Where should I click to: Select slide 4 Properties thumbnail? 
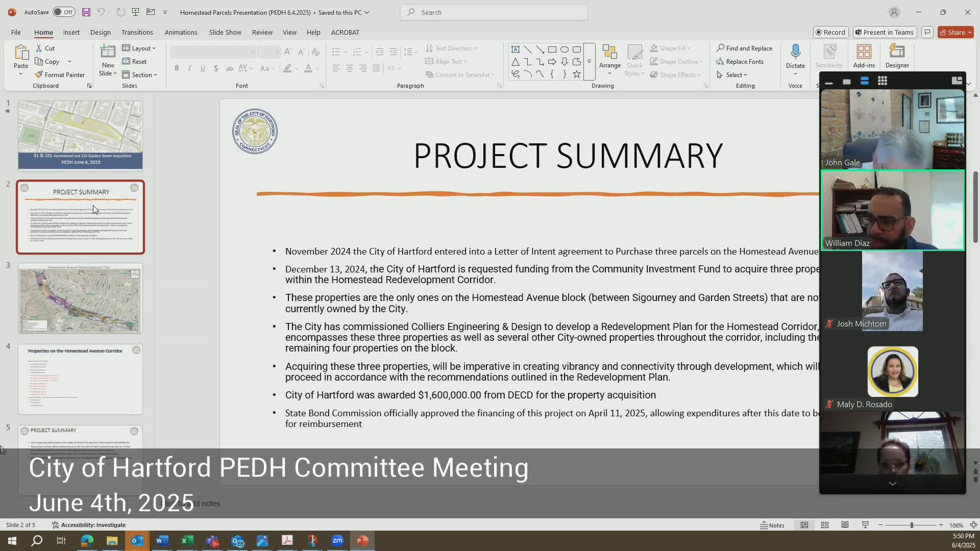click(x=80, y=379)
